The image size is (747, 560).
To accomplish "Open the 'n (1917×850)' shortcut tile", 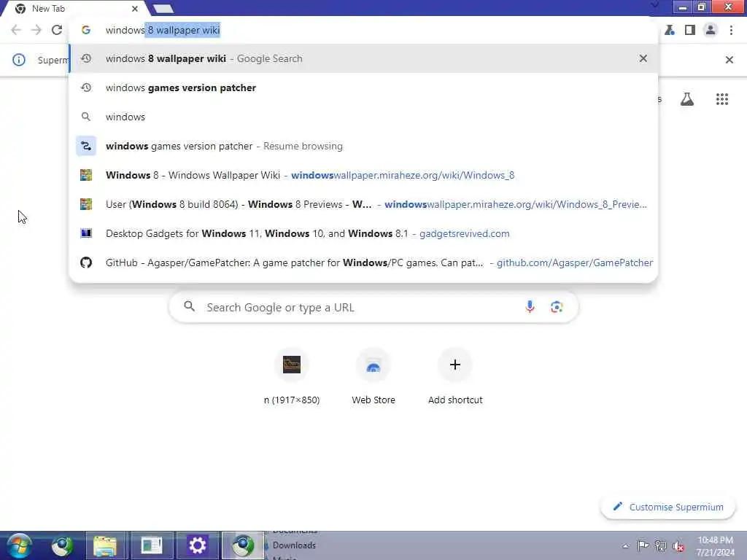I will click(x=292, y=376).
